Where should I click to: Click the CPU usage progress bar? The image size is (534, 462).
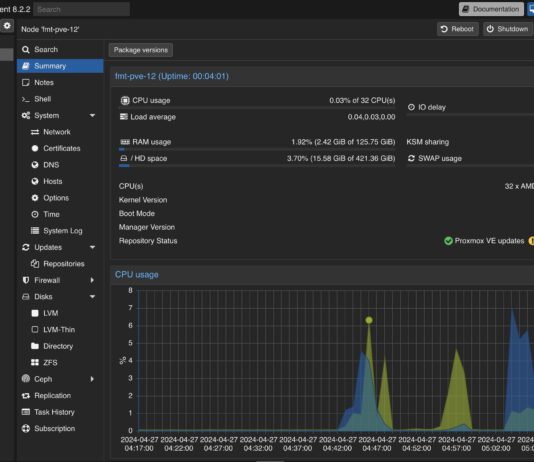[257, 108]
